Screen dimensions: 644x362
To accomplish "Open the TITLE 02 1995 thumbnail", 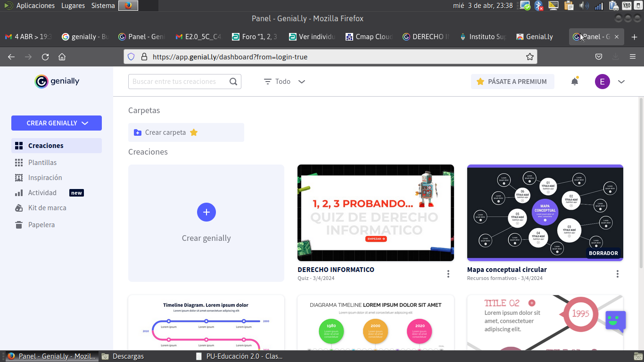I will (x=545, y=322).
